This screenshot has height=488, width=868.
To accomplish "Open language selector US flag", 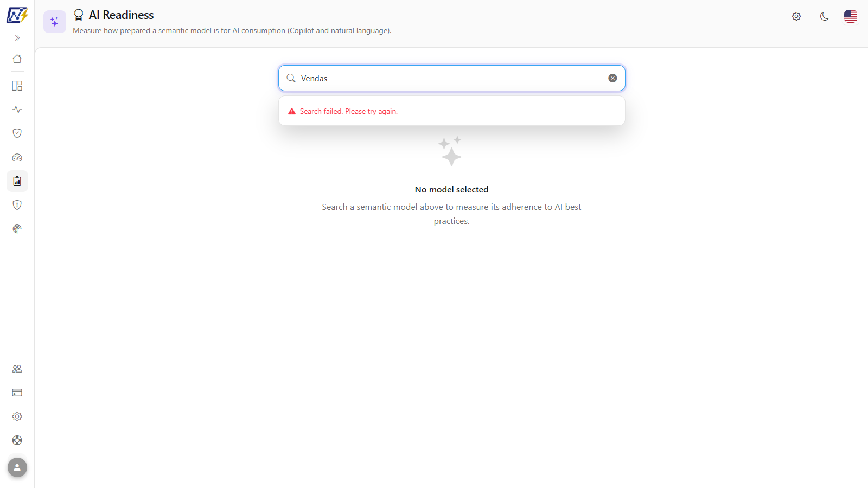I will (x=851, y=16).
